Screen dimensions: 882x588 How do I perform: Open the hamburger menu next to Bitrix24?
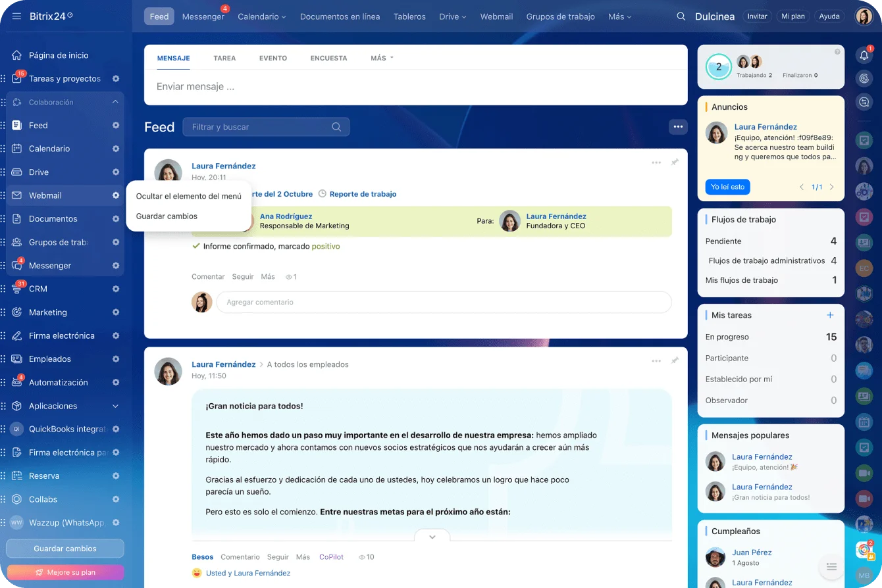point(16,16)
